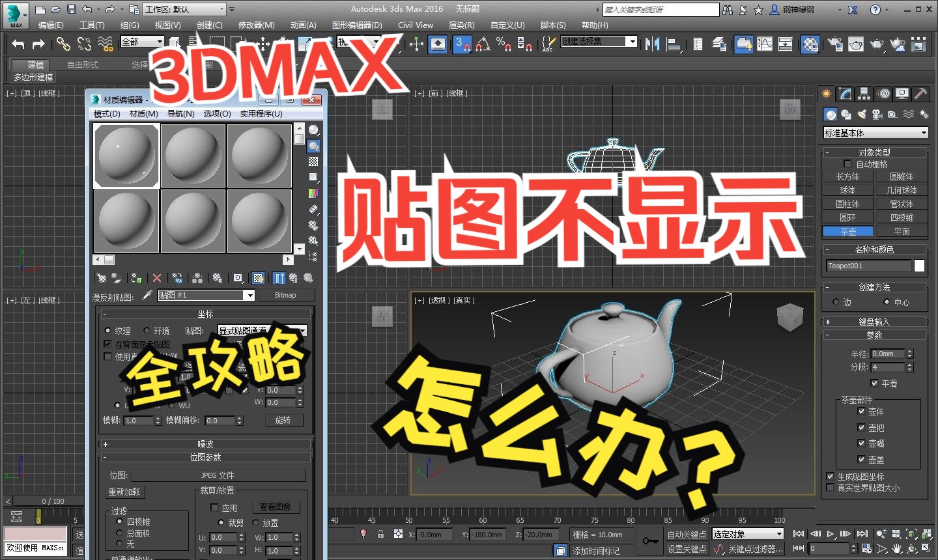Enable the 自动栅格 checkbox
938x560 pixels.
click(x=847, y=164)
